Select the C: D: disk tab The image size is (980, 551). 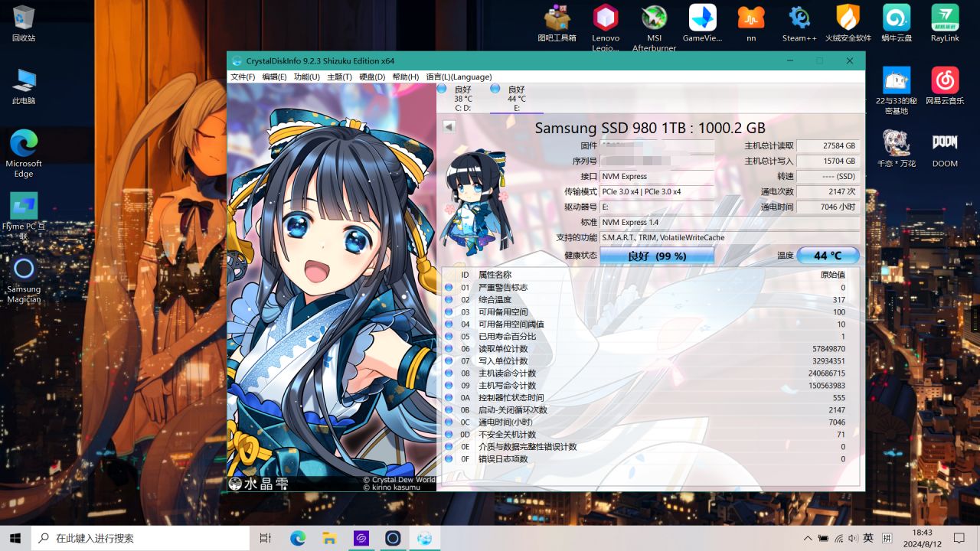point(462,98)
